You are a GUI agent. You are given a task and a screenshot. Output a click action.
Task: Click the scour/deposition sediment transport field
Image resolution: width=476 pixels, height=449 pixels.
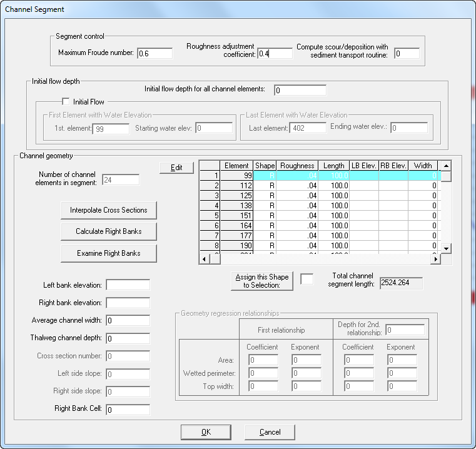[x=406, y=53]
